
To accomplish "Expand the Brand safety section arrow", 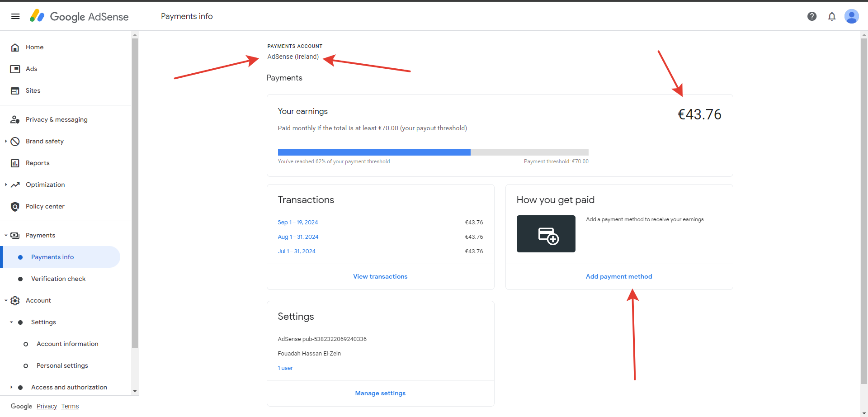I will (6, 141).
